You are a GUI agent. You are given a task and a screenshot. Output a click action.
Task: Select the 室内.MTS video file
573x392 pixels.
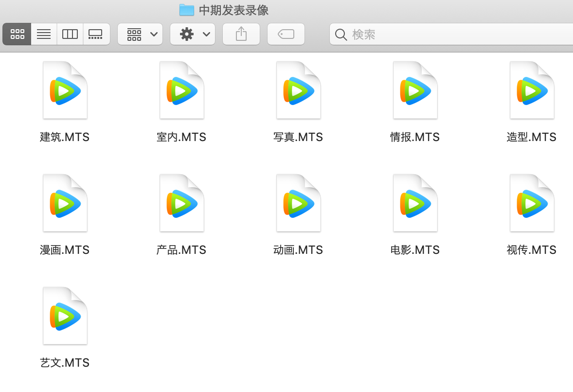[181, 90]
